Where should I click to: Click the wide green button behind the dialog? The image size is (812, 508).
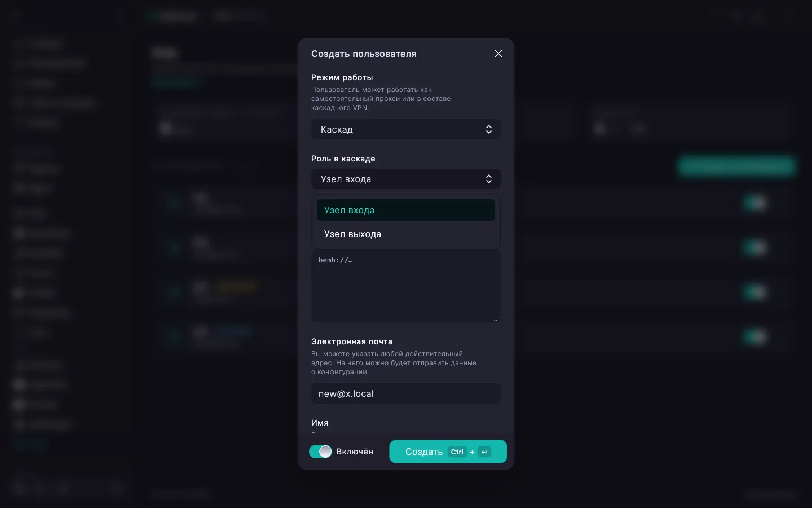736,166
